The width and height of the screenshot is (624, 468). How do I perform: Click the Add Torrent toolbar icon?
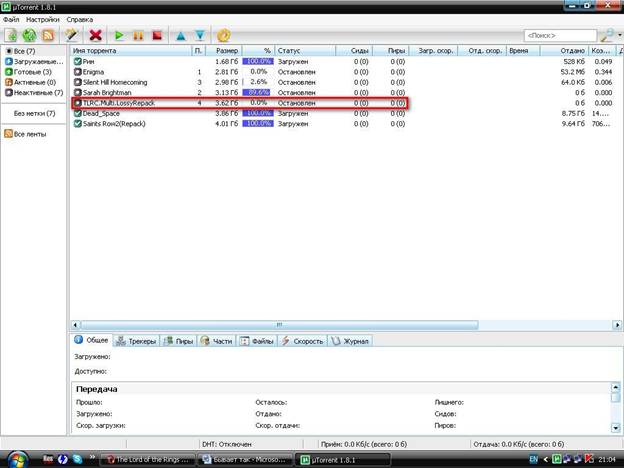(x=11, y=35)
